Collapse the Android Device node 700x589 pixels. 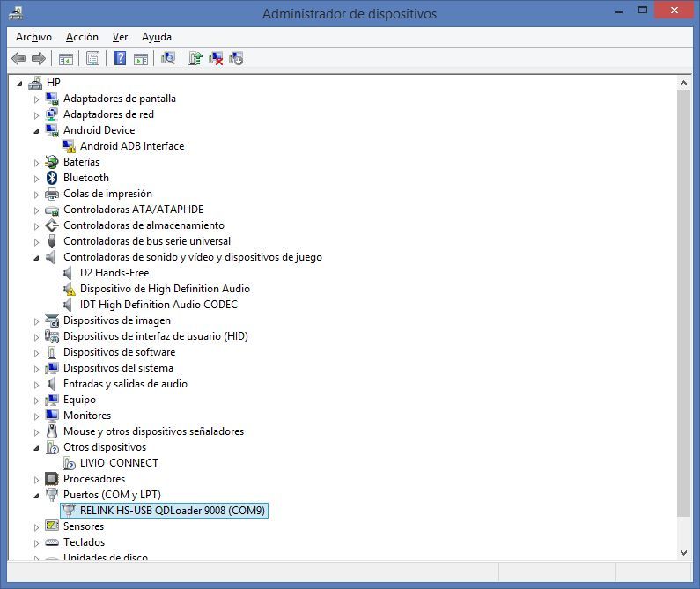[x=36, y=131]
